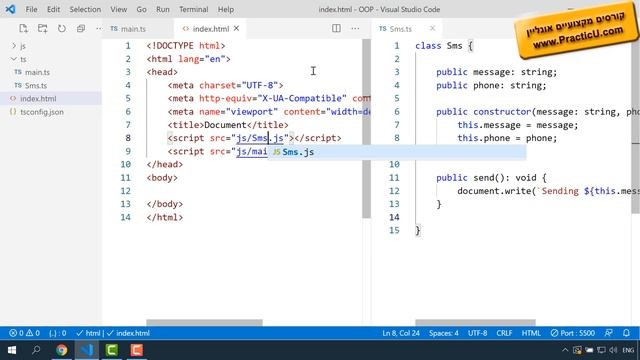Image resolution: width=640 pixels, height=360 pixels.
Task: Open the Edit menu
Action: click(x=53, y=9)
